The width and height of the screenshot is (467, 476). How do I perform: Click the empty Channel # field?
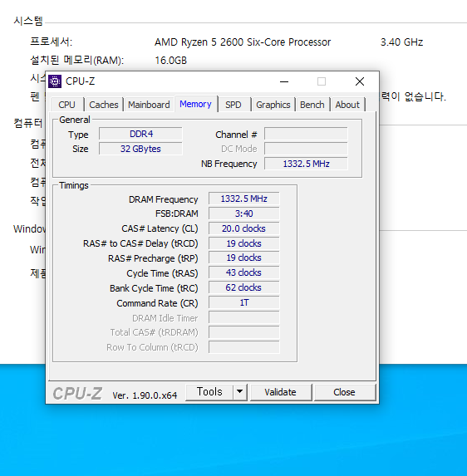306,134
